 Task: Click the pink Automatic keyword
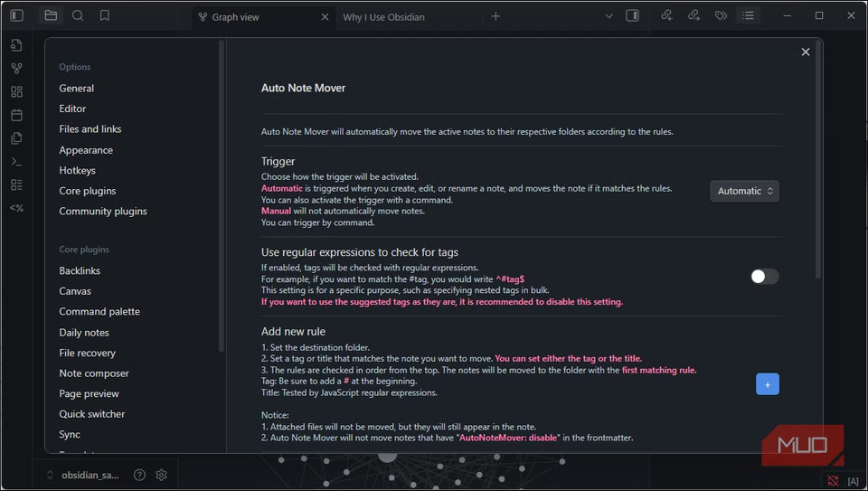pos(282,189)
